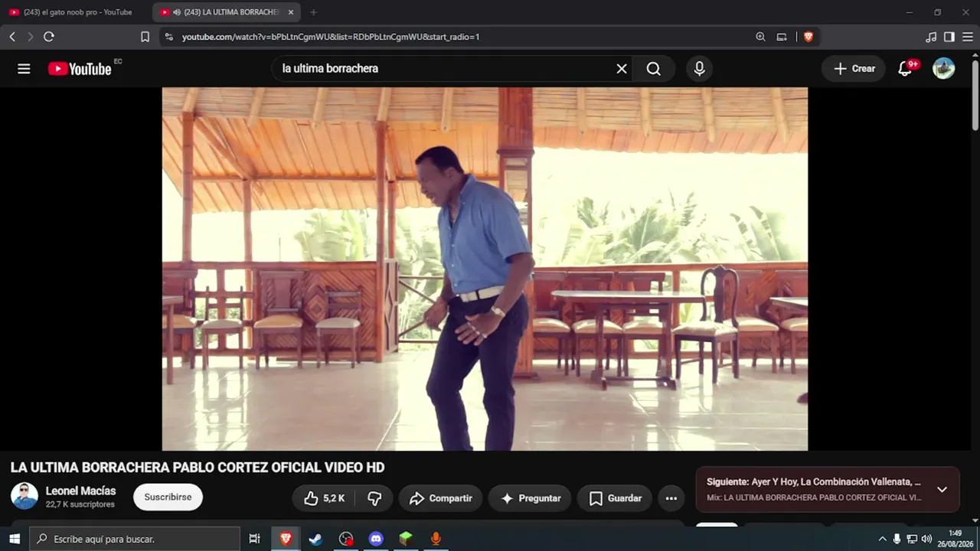The image size is (980, 551).
Task: Open Brave Shields panel
Action: (808, 37)
